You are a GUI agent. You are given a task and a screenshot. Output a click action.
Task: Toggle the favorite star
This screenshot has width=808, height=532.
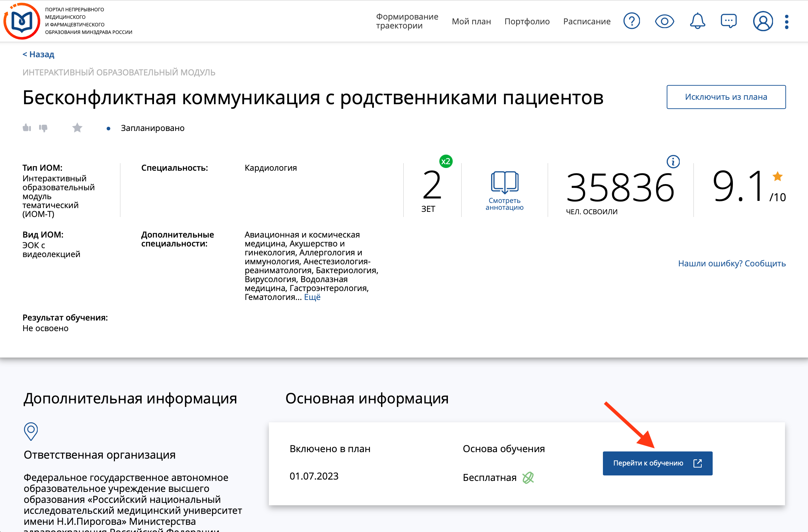tap(77, 128)
